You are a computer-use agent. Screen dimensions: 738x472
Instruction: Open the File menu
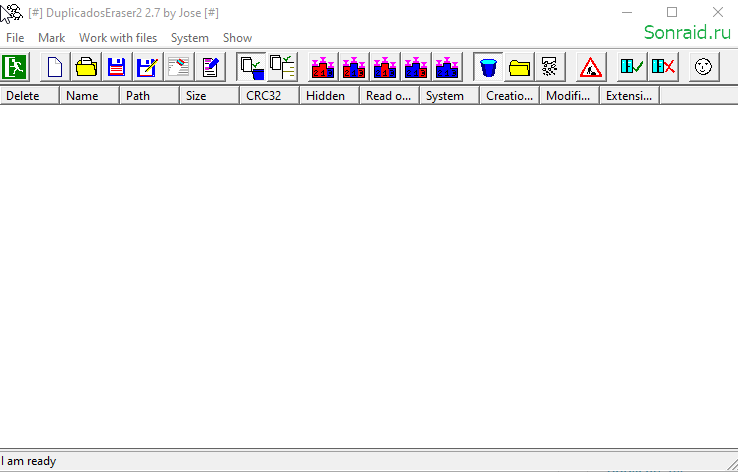click(15, 38)
